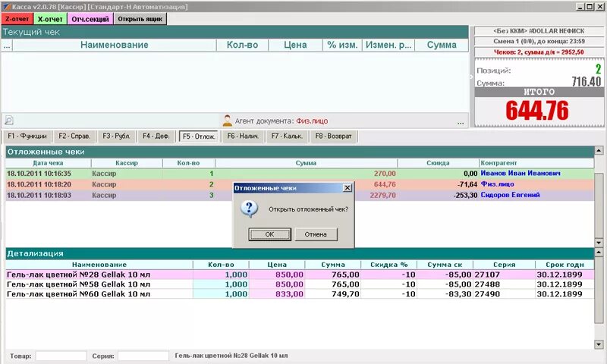Select deferred check dated 18.10.2011 10:18:03
The width and height of the screenshot is (607, 364).
coord(300,196)
